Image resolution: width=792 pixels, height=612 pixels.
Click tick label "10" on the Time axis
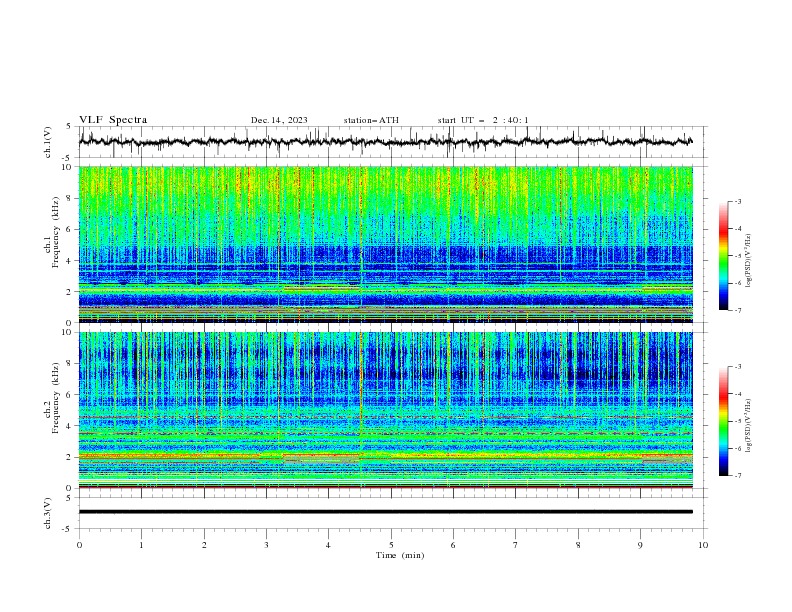point(703,545)
